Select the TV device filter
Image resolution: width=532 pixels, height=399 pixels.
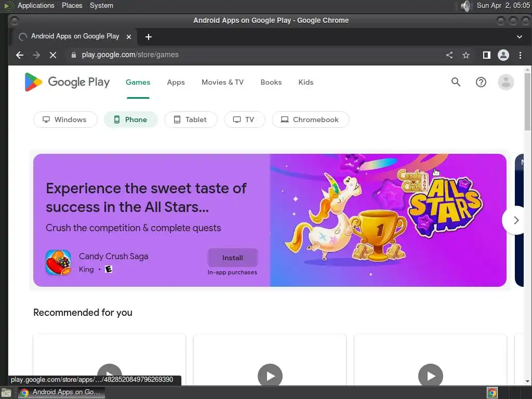coord(244,119)
